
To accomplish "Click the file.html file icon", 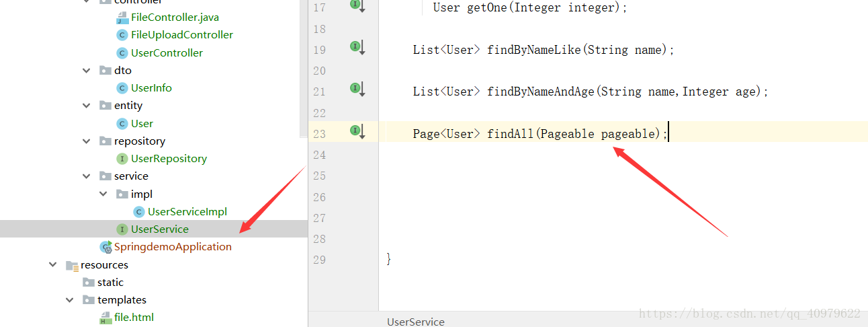I will 105,318.
